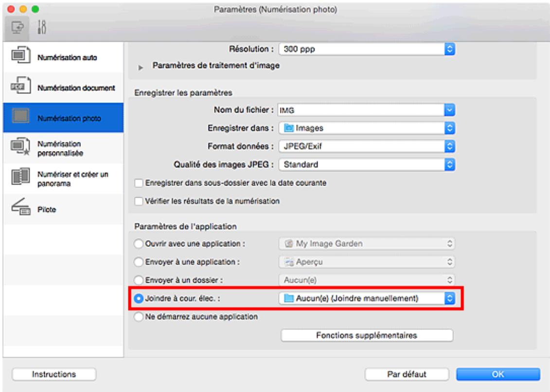550x392 pixels.
Task: Select the Numérisation document icon
Action: (20, 86)
